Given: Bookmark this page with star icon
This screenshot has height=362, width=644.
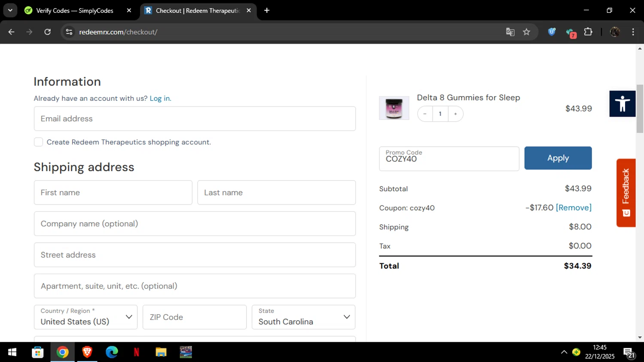Looking at the screenshot, I should 526,32.
